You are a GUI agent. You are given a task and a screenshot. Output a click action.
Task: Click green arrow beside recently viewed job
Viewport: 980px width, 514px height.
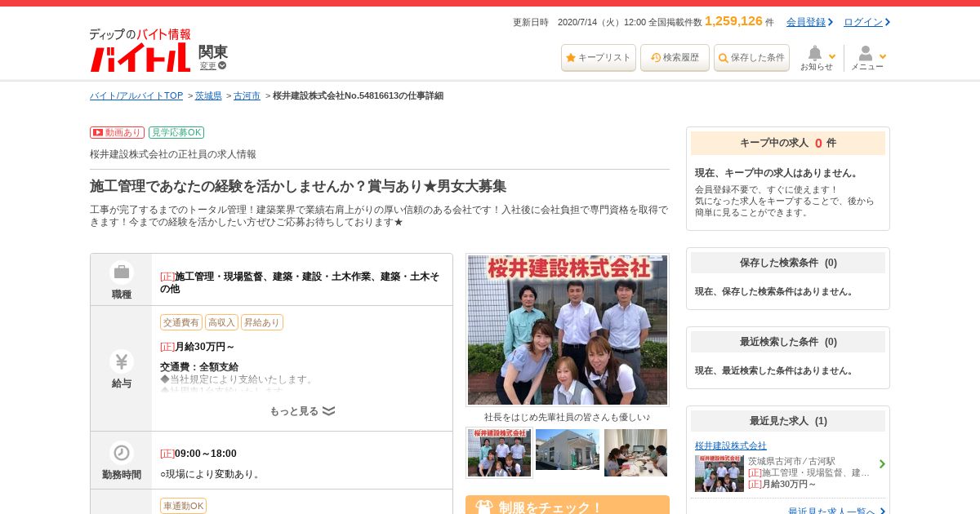[x=882, y=464]
